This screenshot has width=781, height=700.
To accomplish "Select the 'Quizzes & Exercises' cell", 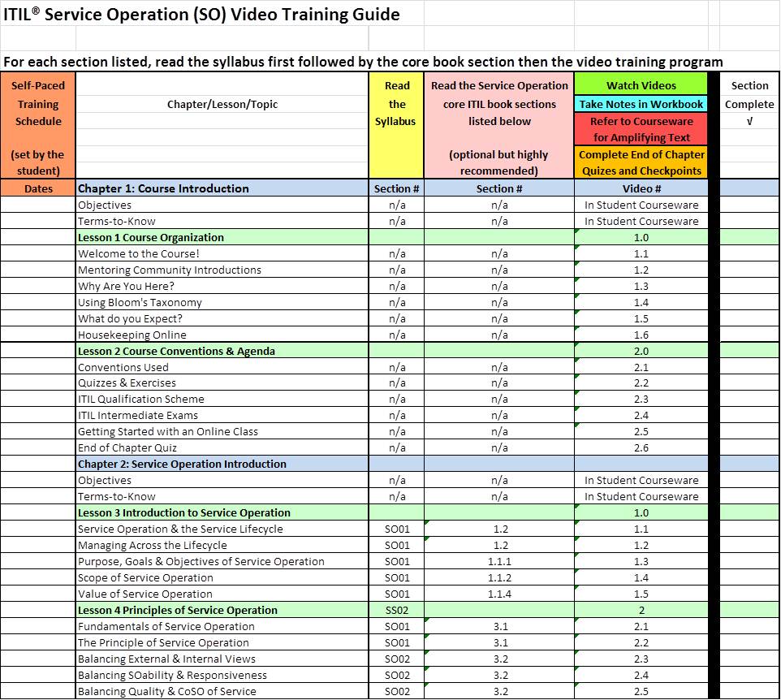I will pyautogui.click(x=222, y=382).
